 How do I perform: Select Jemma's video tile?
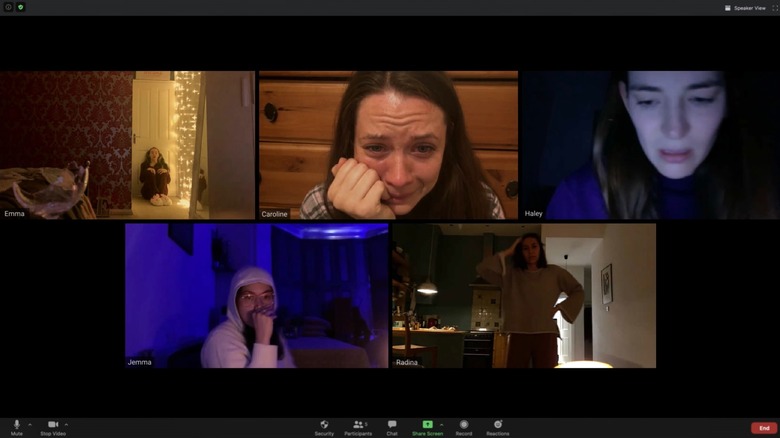[x=257, y=296]
